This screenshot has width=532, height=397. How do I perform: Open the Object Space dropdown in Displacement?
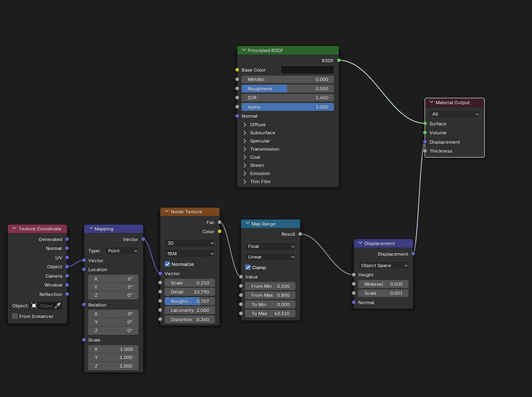coord(383,265)
